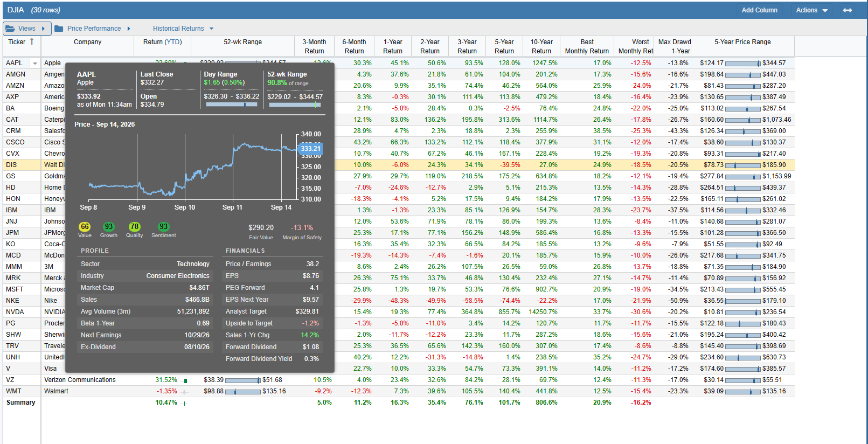
Task: Click the MSFT ticker
Action: 15,289
